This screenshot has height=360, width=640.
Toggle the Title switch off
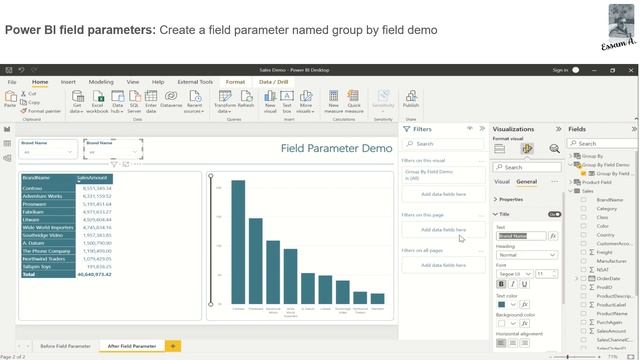coord(554,214)
